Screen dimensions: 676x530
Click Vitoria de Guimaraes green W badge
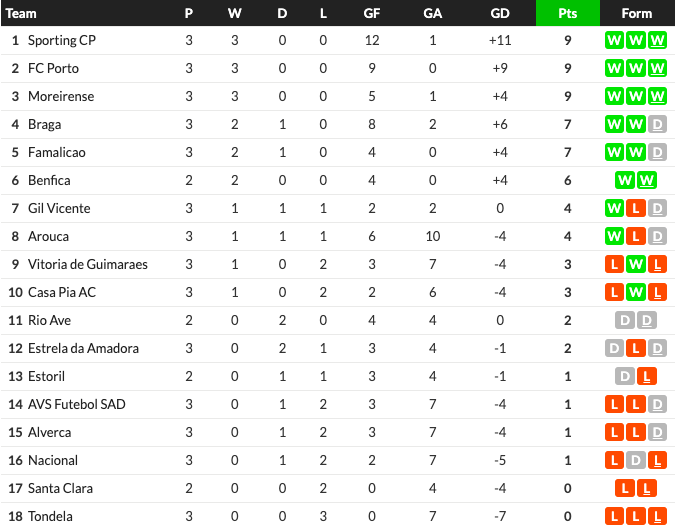tap(635, 265)
